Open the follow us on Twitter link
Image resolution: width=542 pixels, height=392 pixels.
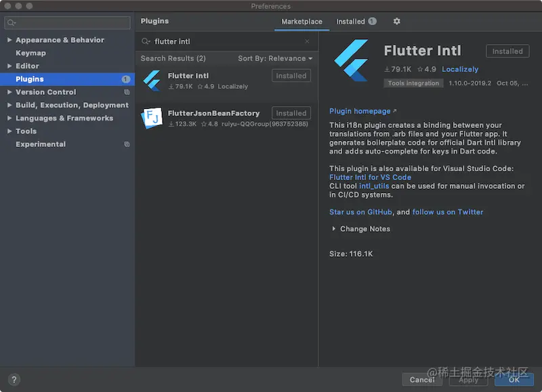(448, 212)
